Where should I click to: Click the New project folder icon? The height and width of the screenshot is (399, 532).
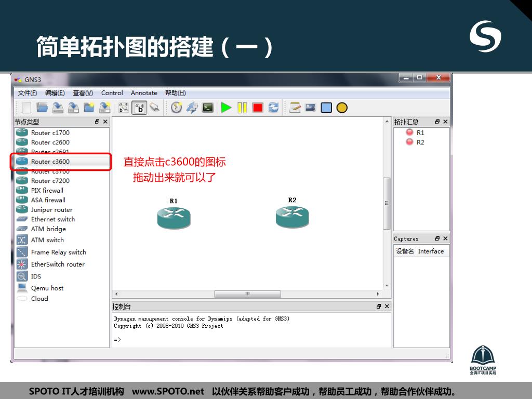click(89, 108)
